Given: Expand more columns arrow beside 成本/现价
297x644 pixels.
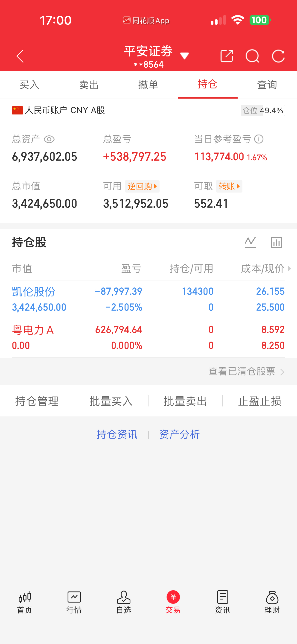Looking at the screenshot, I should coord(289,269).
